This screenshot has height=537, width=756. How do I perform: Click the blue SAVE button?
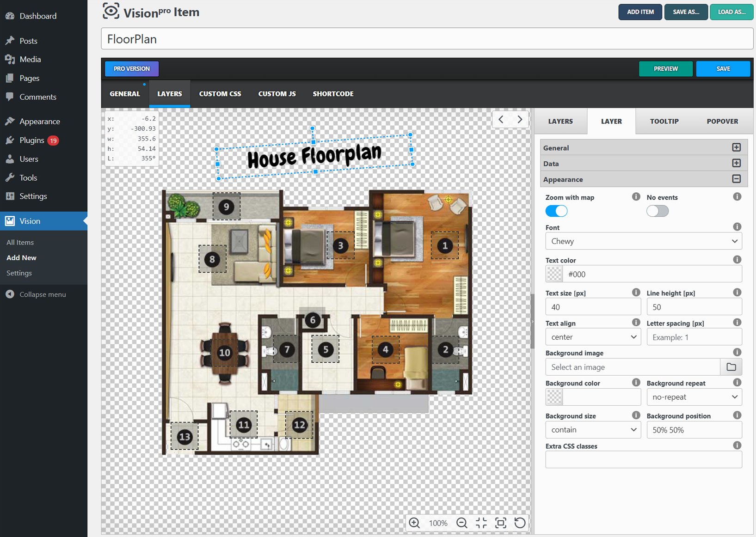click(723, 68)
